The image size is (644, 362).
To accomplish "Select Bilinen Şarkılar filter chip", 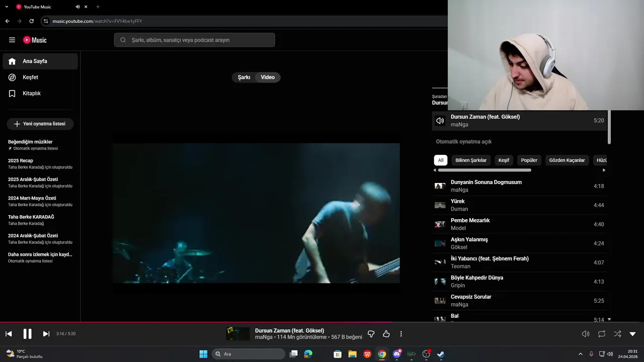I will (471, 160).
